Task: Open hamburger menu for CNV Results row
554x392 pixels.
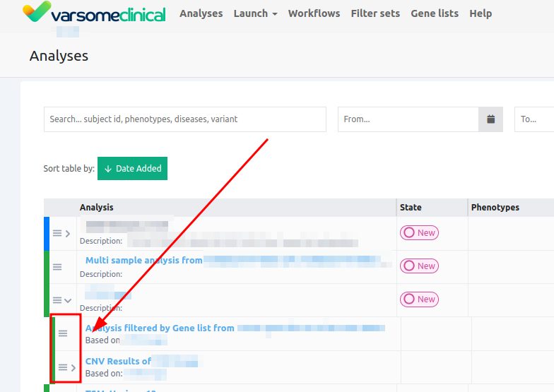Action: coord(63,367)
